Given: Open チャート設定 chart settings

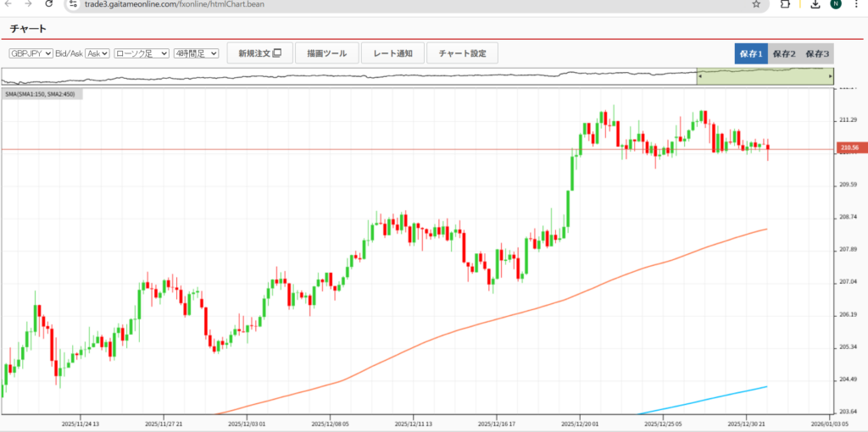Looking at the screenshot, I should click(x=462, y=53).
